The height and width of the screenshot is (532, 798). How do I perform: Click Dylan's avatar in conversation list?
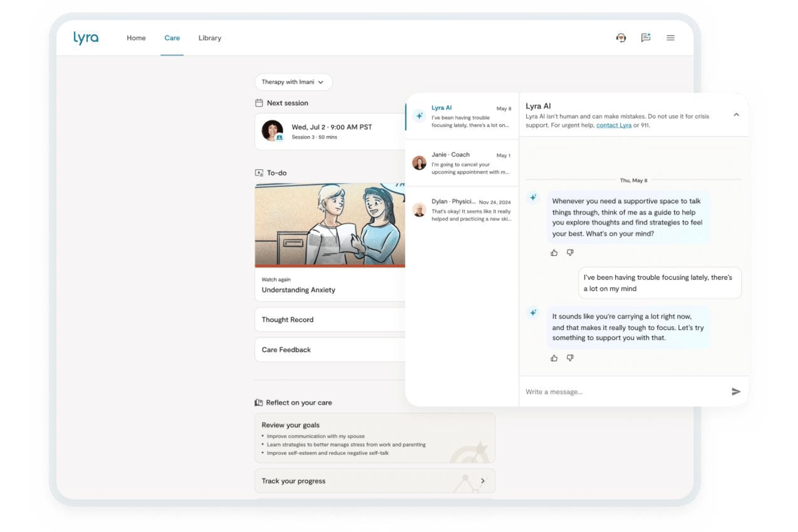click(x=419, y=210)
